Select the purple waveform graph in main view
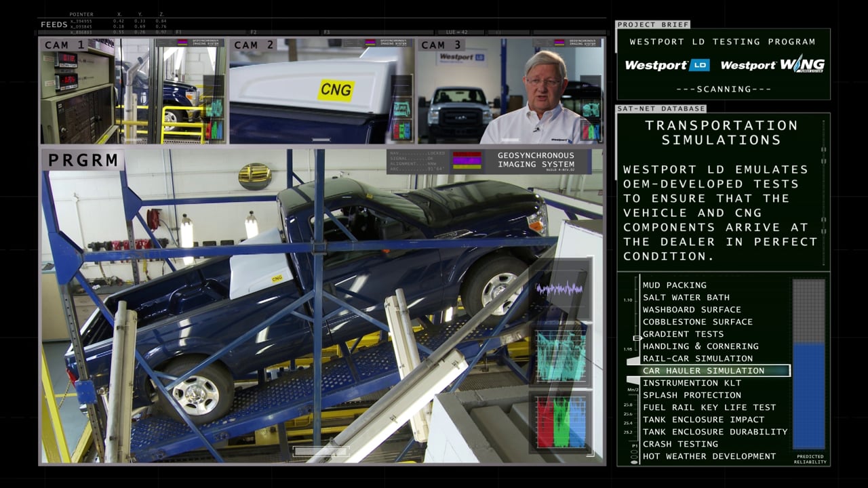Viewport: 868px width, 488px height. [x=559, y=289]
